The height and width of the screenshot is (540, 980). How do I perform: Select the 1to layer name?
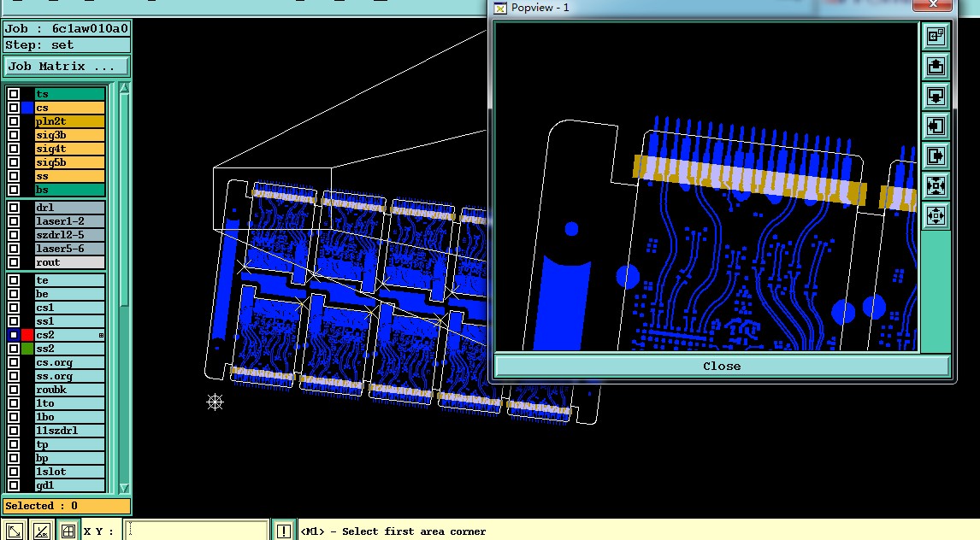70,403
